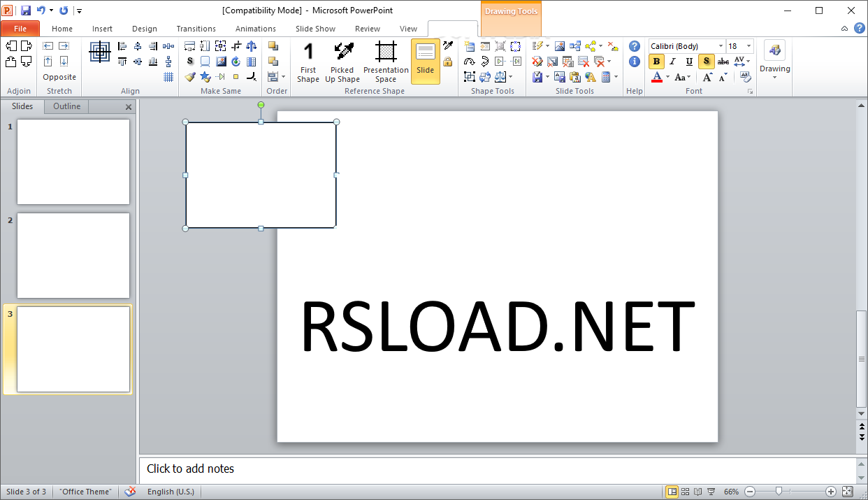Click the globe text icon in Slide Tools
This screenshot has height=500, width=868.
[591, 77]
